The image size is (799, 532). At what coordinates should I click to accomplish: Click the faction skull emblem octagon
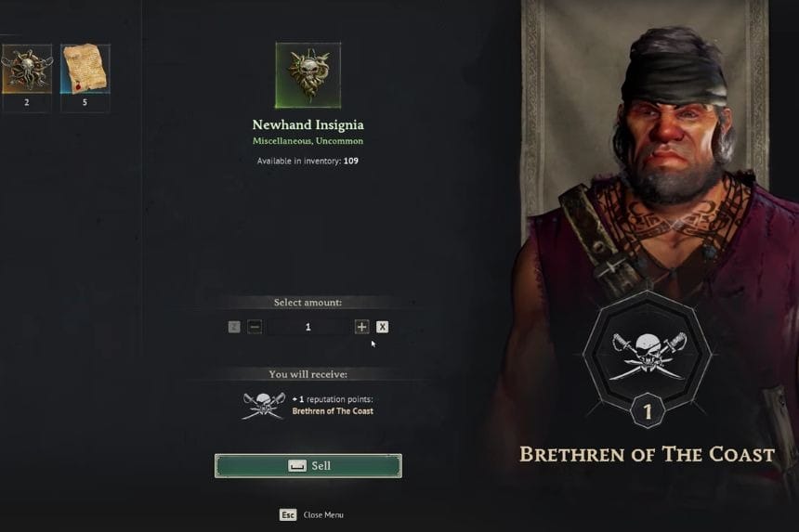pyautogui.click(x=648, y=351)
